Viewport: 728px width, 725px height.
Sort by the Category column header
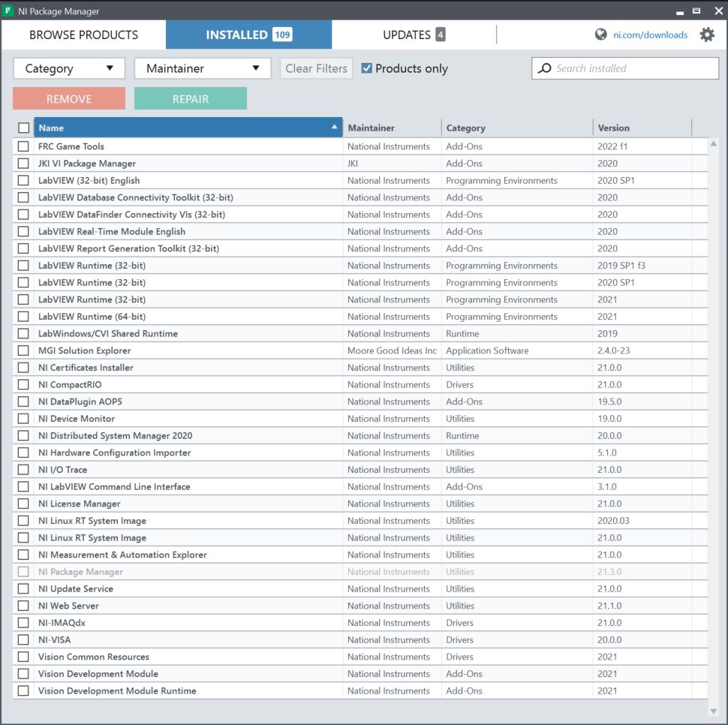517,128
